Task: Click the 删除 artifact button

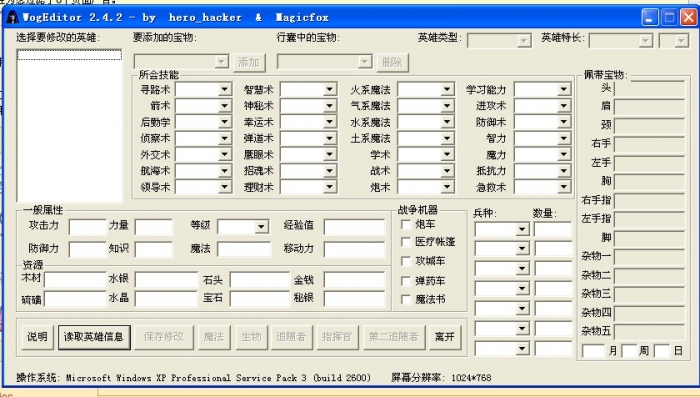Action: pos(392,62)
